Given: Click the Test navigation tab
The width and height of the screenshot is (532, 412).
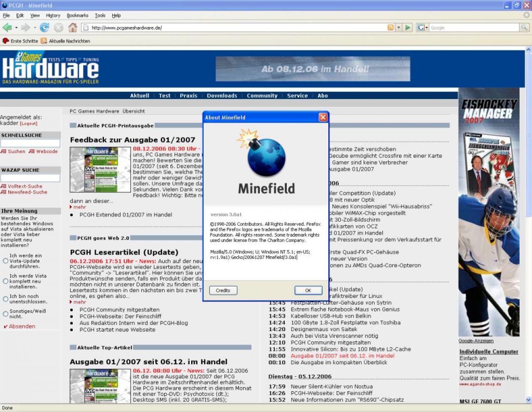Looking at the screenshot, I should pos(165,96).
